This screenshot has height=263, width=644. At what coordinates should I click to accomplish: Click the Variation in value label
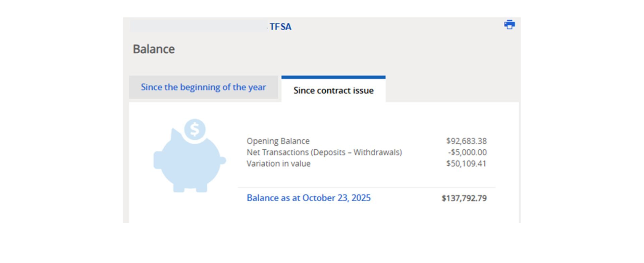(278, 164)
